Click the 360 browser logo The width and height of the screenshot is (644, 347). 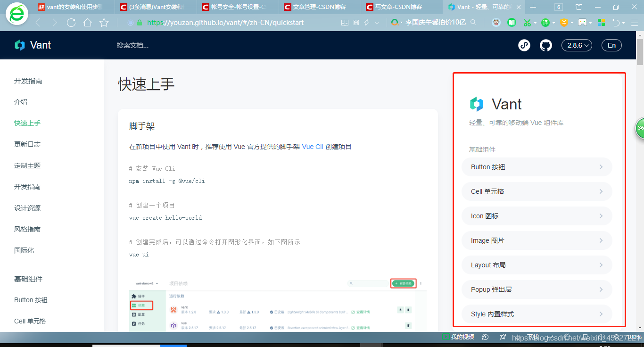pos(17,14)
